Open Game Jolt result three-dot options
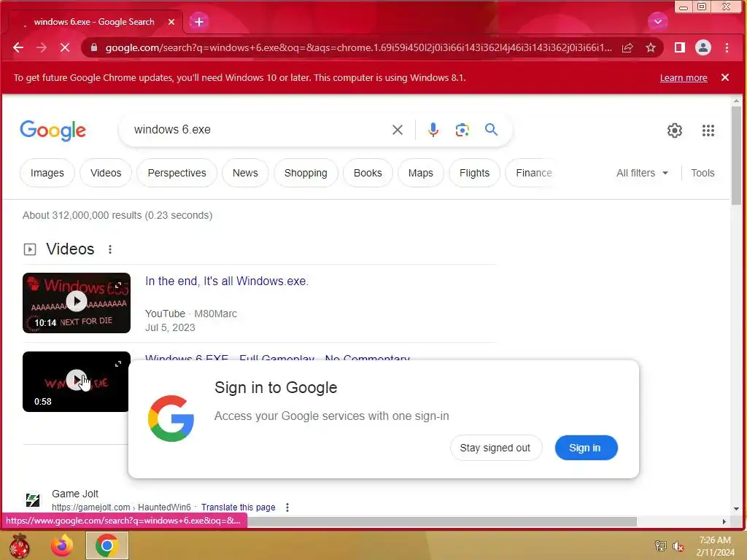This screenshot has width=747, height=560. click(287, 507)
